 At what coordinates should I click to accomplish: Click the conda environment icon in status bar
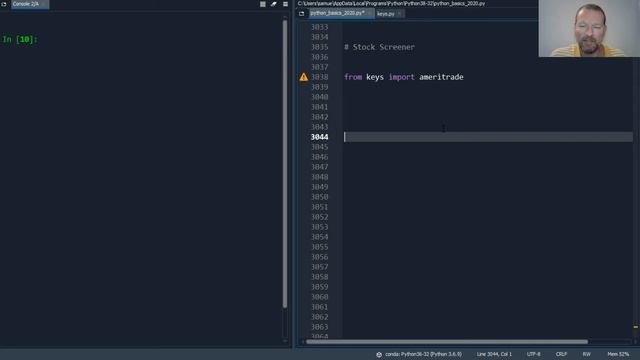379,355
